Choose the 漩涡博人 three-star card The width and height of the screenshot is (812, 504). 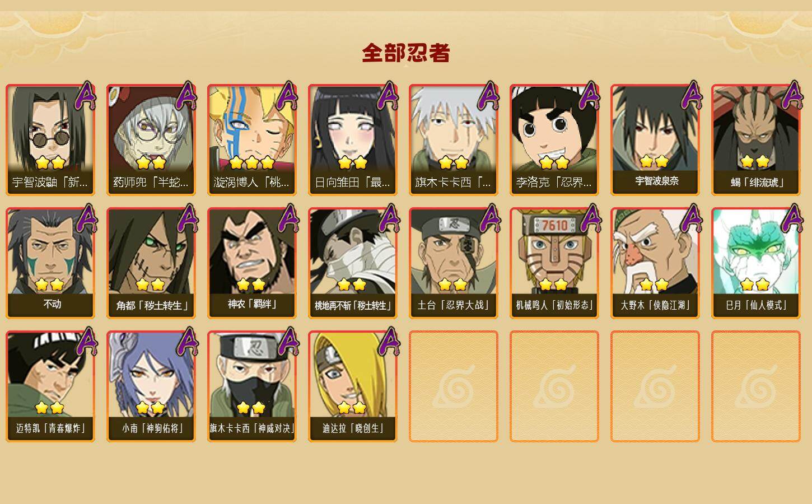[x=252, y=139]
